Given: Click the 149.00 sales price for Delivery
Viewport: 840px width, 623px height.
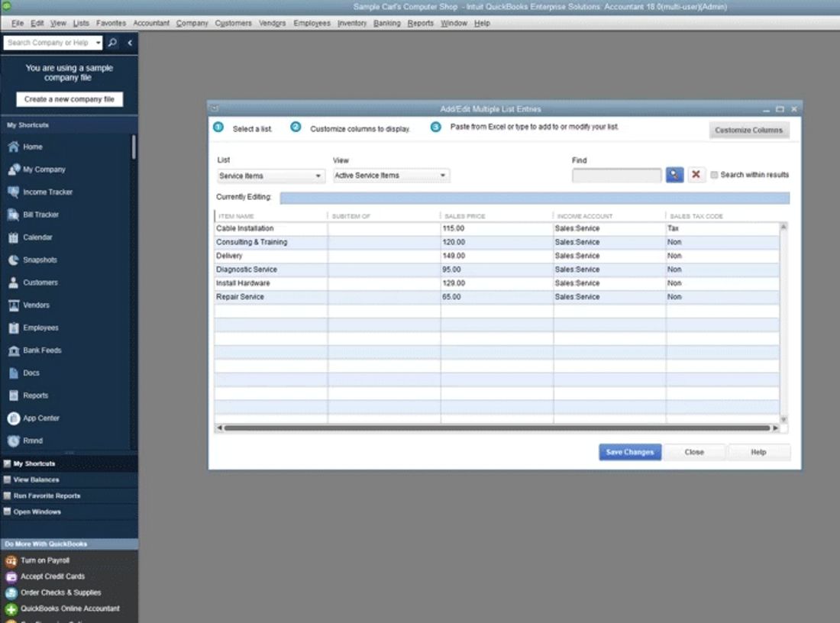Looking at the screenshot, I should [496, 256].
